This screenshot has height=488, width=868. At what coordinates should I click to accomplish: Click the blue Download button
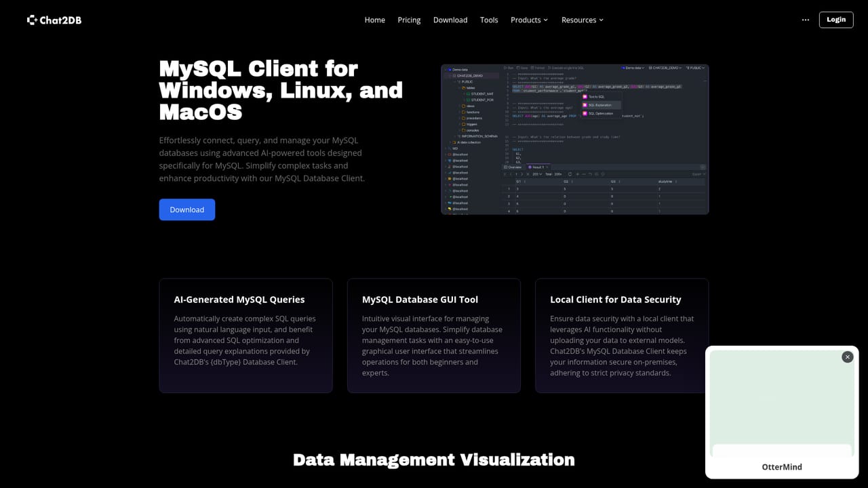[187, 209]
